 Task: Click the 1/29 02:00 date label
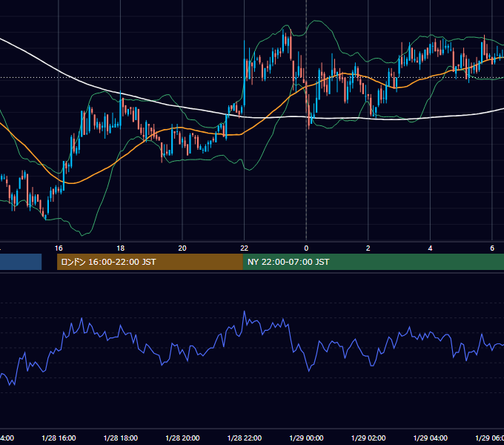pyautogui.click(x=368, y=438)
